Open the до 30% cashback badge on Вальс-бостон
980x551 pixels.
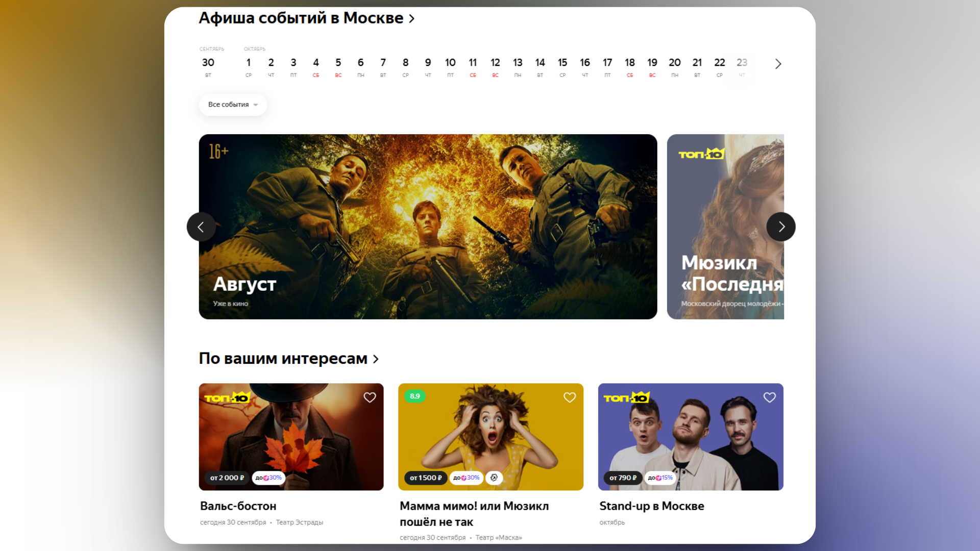click(267, 478)
